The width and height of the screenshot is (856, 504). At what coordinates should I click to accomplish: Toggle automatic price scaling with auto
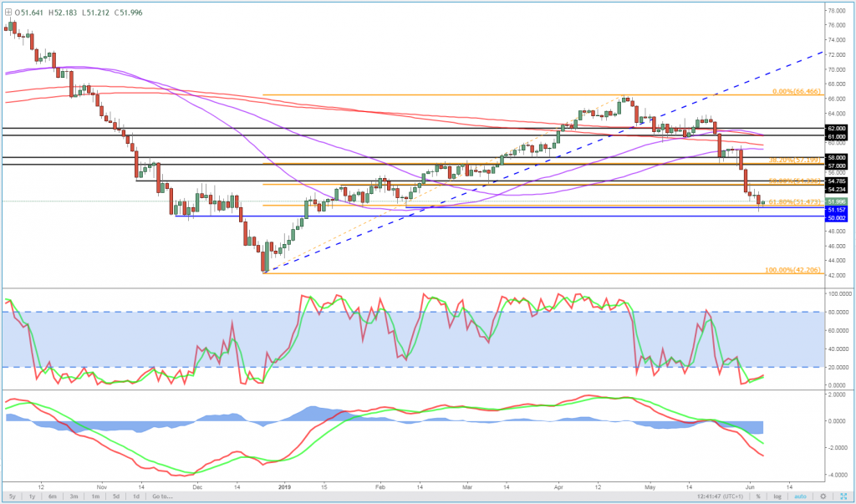(x=800, y=496)
